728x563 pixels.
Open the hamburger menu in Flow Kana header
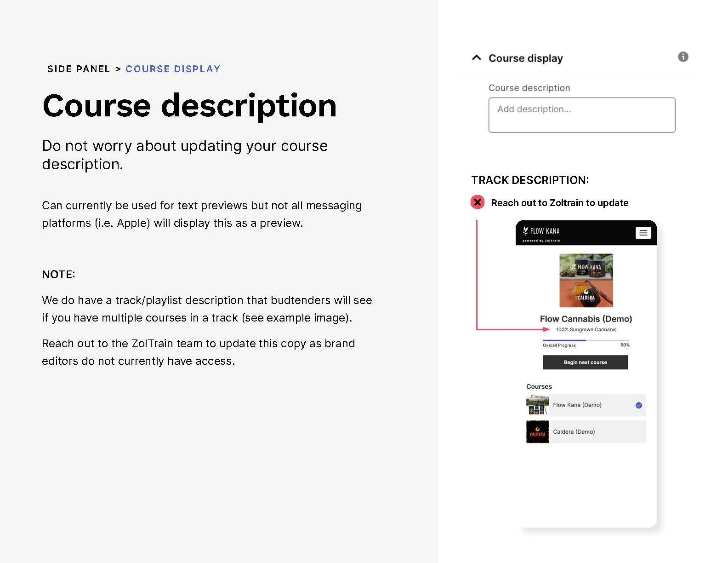pyautogui.click(x=643, y=233)
